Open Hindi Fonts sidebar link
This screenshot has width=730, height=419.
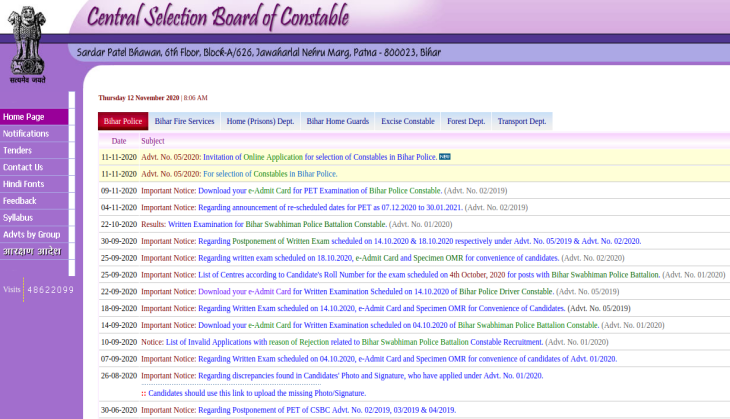(34, 184)
